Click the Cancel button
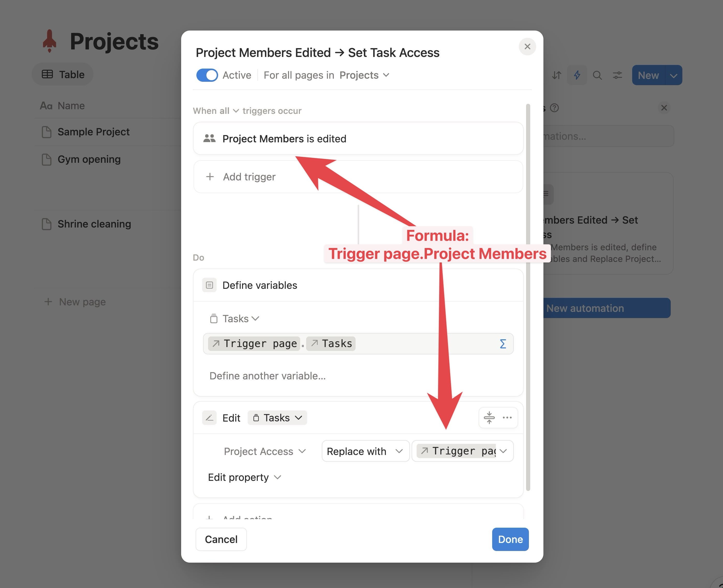The image size is (723, 588). 221,539
